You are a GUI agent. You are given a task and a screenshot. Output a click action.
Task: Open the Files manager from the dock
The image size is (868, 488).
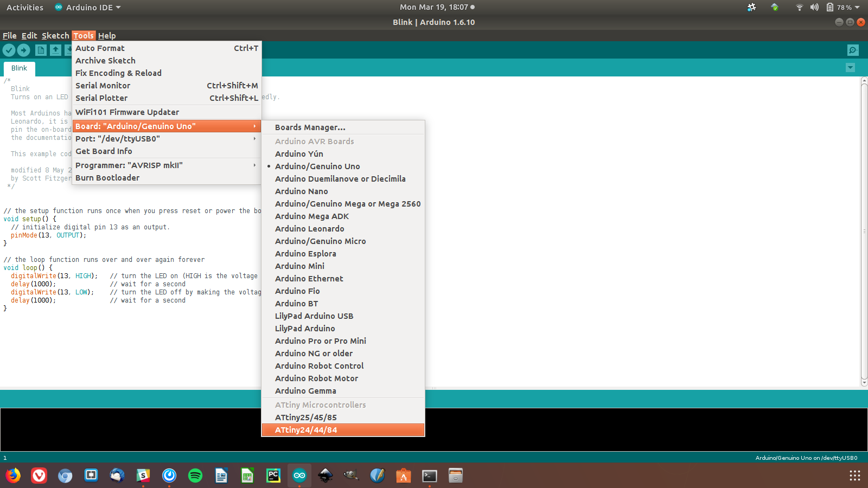[456, 476]
